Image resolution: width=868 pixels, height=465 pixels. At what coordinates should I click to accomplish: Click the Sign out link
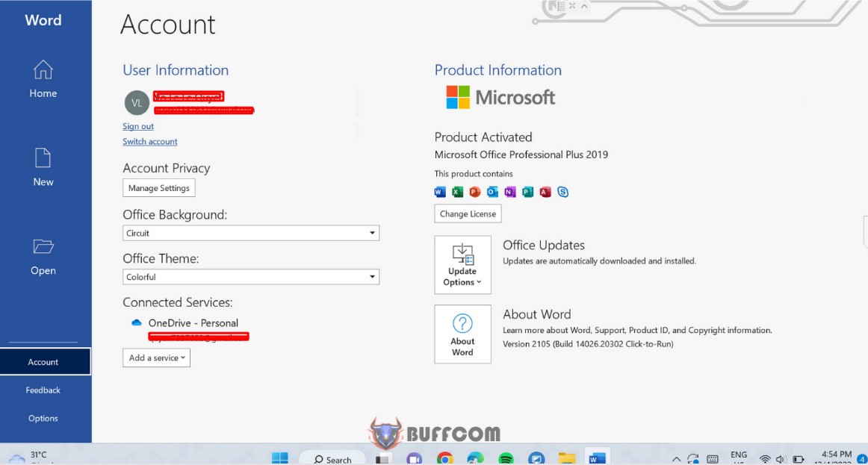[138, 126]
